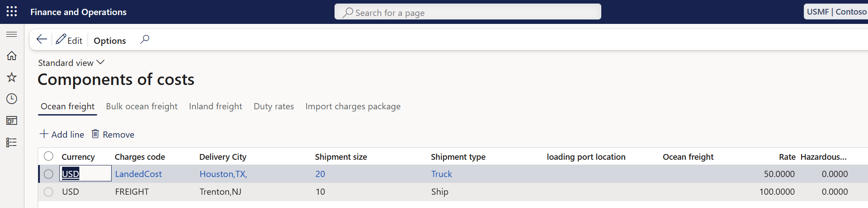
Task: Expand the navigation pane hamburger menu
Action: 12,35
